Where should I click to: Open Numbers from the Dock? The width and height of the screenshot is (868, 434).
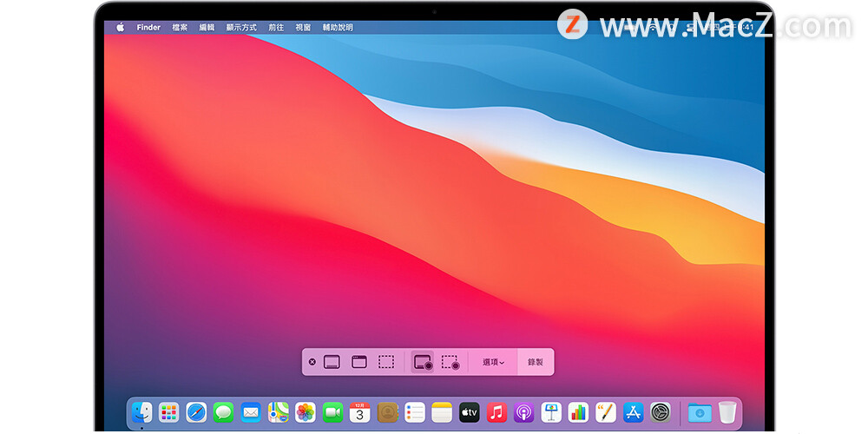pos(578,412)
